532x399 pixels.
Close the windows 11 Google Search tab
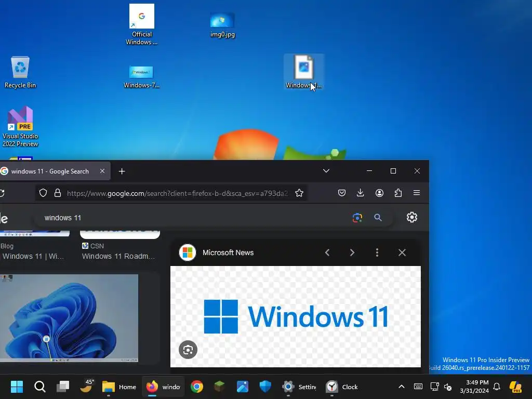(102, 171)
